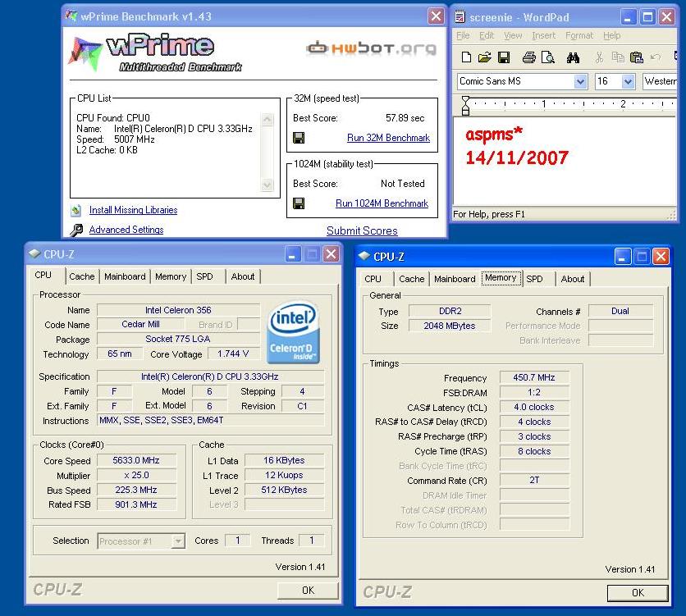686x616 pixels.
Task: Click the save icon beside Run 32M Benchmark
Action: pos(299,138)
